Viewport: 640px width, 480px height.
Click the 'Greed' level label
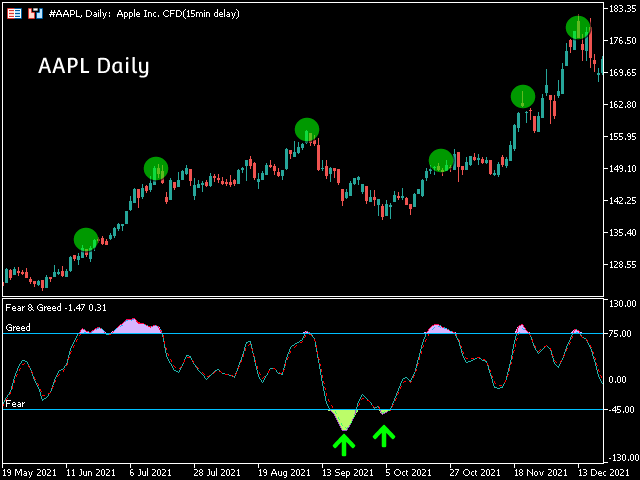(x=18, y=327)
